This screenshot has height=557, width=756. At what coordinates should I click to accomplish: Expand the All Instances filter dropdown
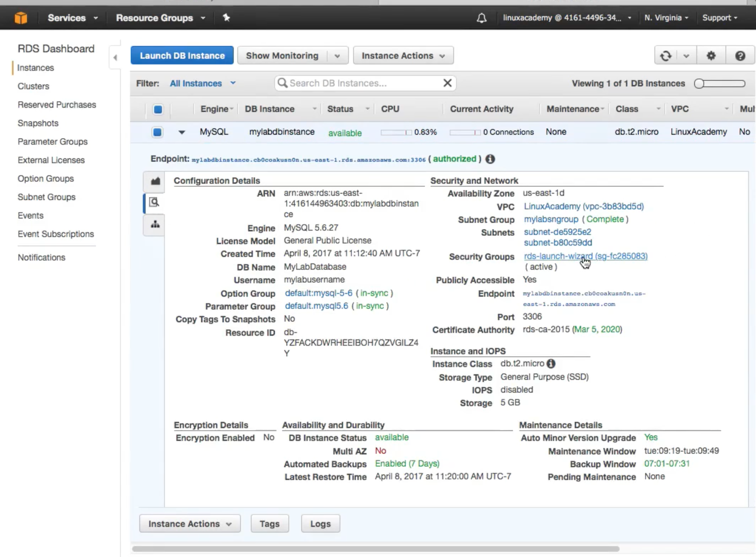click(203, 83)
